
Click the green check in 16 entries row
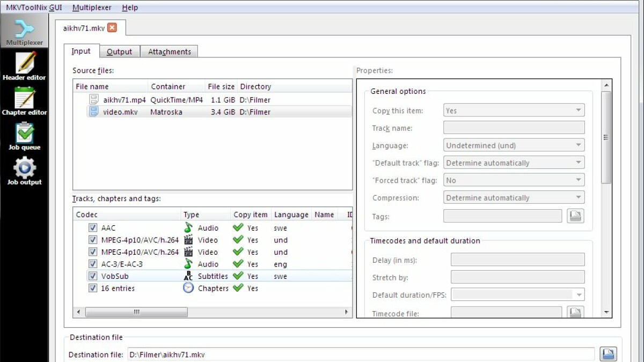coord(238,288)
